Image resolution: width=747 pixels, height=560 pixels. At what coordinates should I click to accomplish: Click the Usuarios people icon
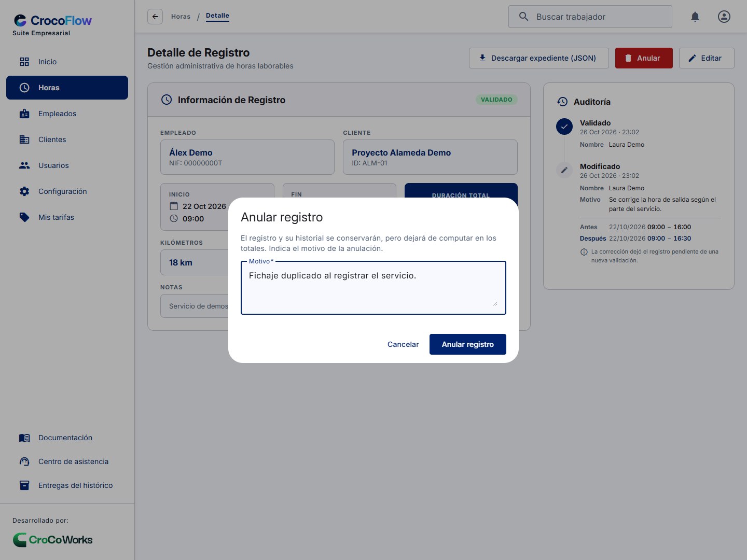click(24, 165)
